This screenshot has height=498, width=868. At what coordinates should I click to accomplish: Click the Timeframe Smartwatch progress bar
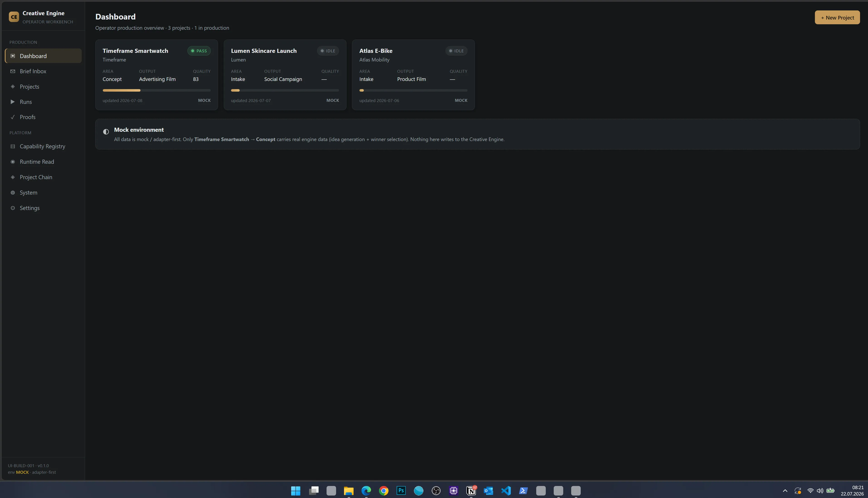tap(156, 90)
